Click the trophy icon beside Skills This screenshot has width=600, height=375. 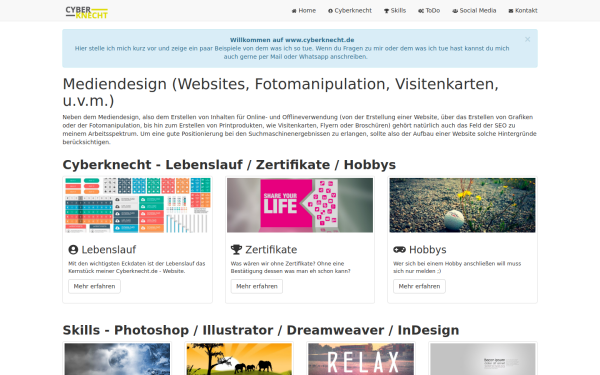click(x=386, y=11)
